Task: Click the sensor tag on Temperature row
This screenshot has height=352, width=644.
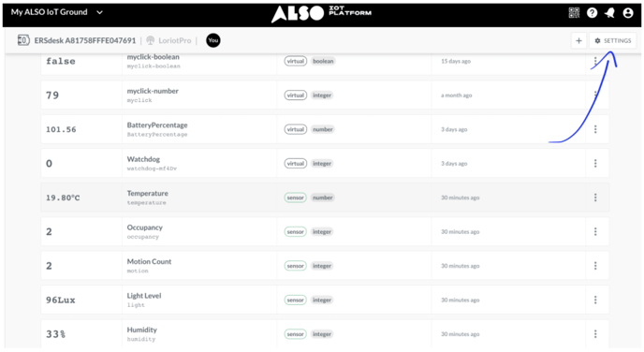Action: (295, 198)
